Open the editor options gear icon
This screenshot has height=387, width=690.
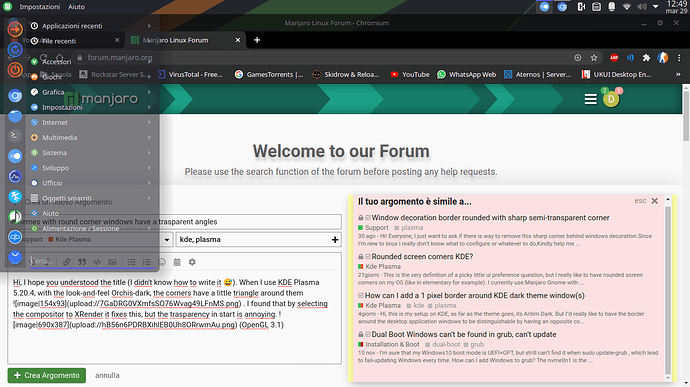pyautogui.click(x=192, y=262)
